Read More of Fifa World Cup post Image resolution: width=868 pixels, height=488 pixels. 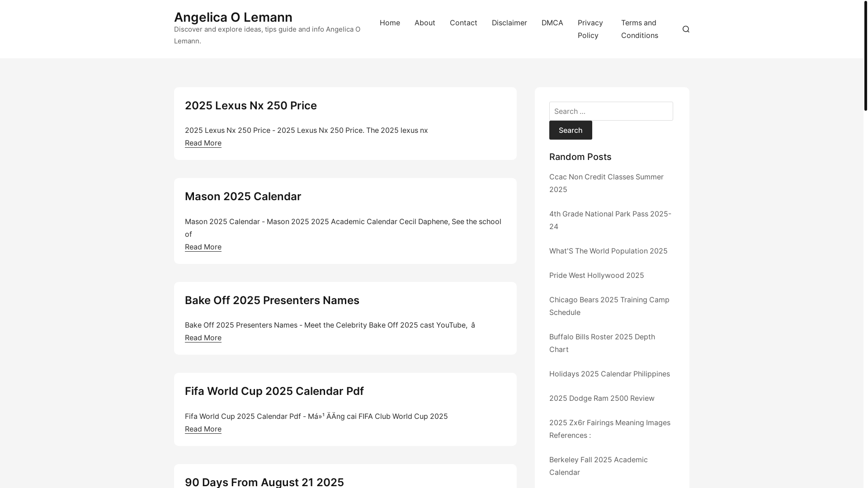[203, 429]
